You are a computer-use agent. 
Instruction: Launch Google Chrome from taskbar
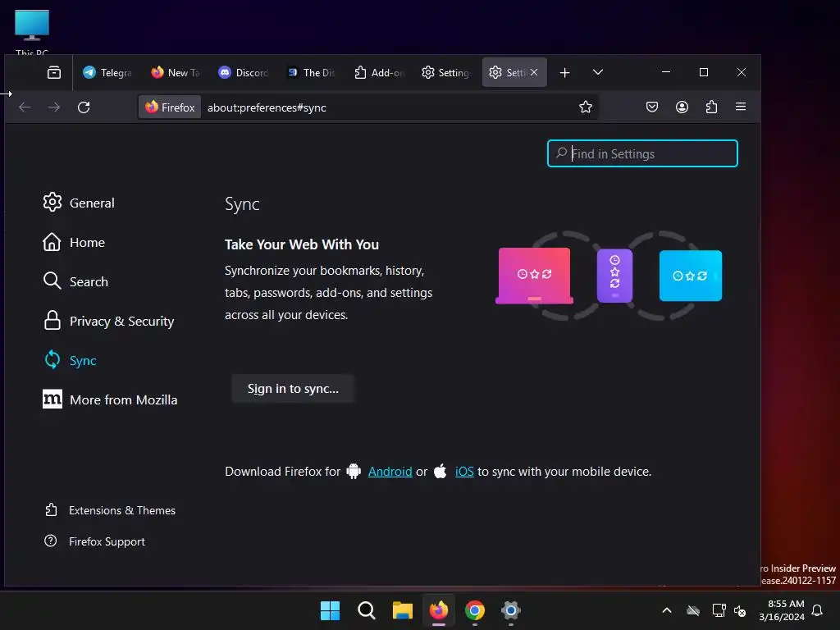[475, 610]
